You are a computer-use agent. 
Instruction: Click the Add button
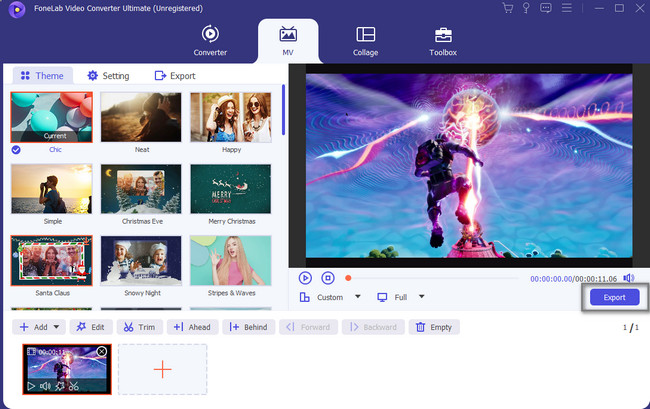coord(34,327)
